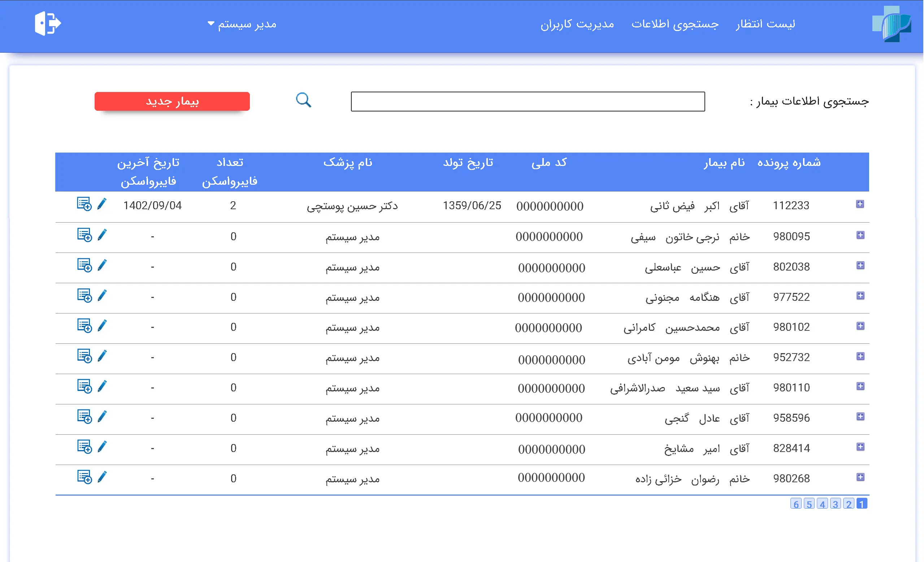Expand row for patient 952732

tap(860, 356)
